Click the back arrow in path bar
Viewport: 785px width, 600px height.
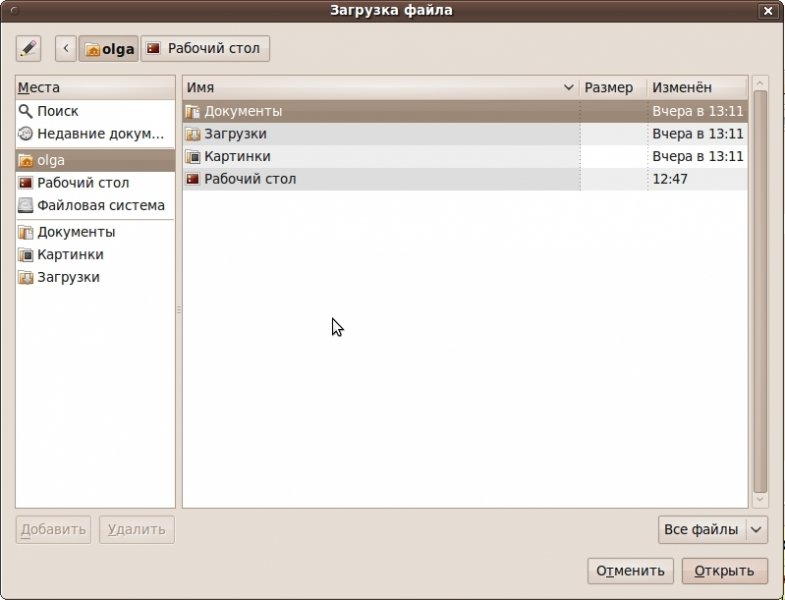tap(66, 49)
